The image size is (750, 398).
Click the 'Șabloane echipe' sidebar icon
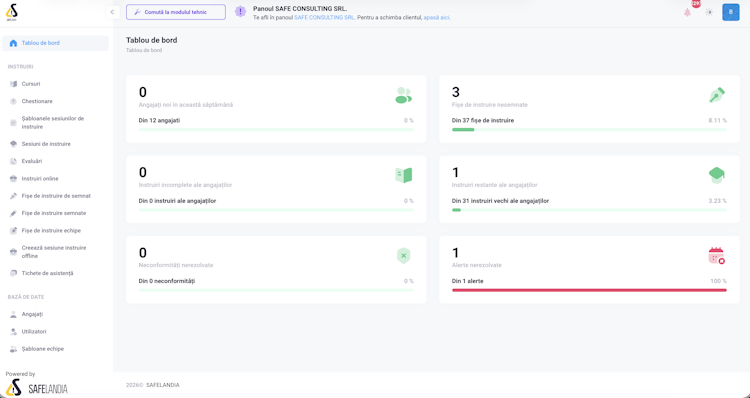13,349
